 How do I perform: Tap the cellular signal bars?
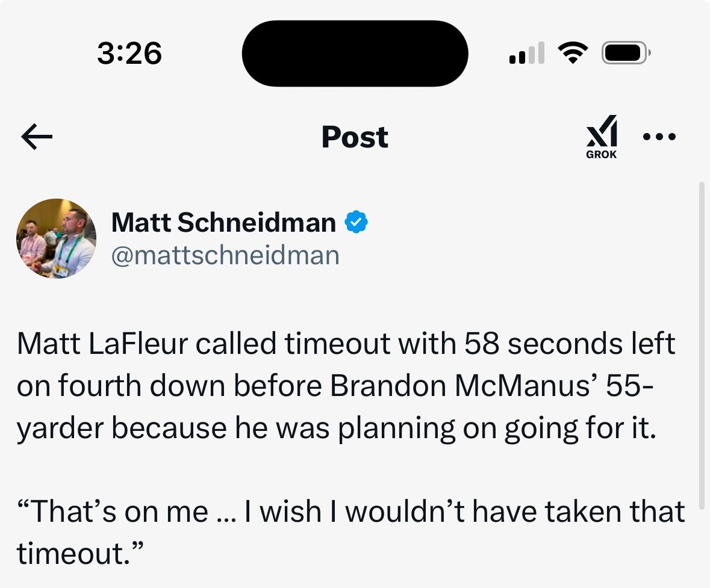coord(527,54)
